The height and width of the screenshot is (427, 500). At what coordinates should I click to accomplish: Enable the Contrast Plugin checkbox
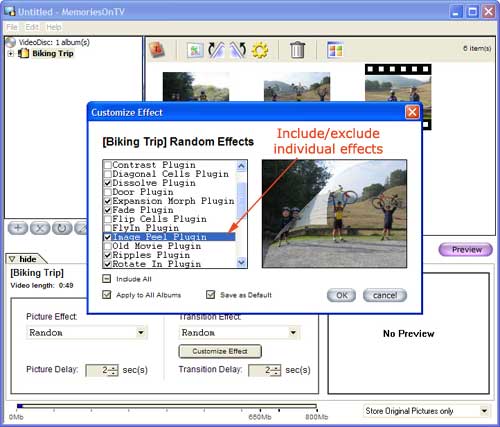tap(108, 165)
